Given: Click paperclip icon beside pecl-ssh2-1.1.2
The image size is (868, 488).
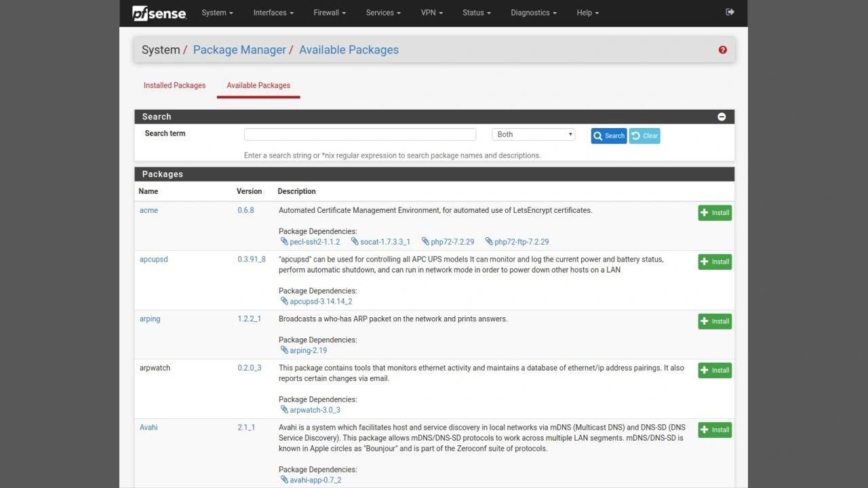Looking at the screenshot, I should tap(284, 241).
